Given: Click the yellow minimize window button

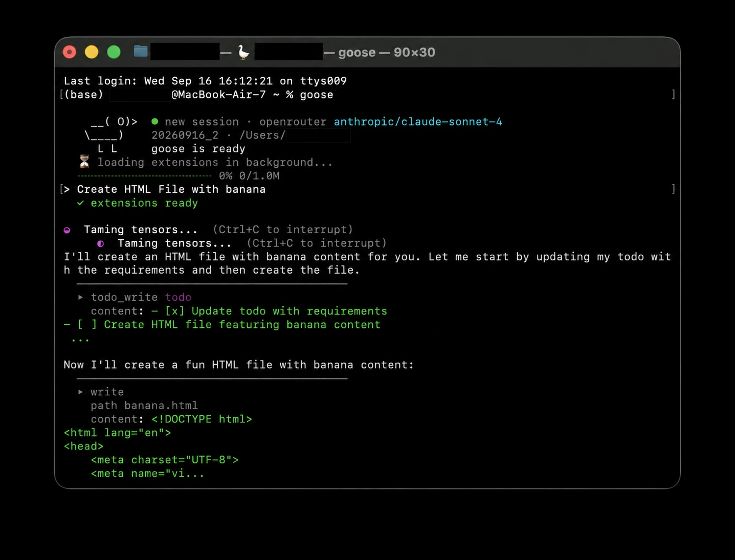Looking at the screenshot, I should [92, 52].
